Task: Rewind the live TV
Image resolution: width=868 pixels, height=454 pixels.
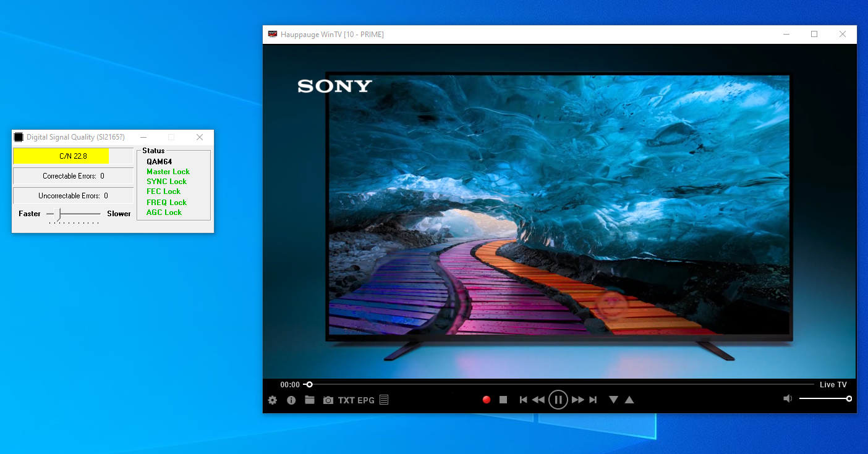Action: point(538,400)
